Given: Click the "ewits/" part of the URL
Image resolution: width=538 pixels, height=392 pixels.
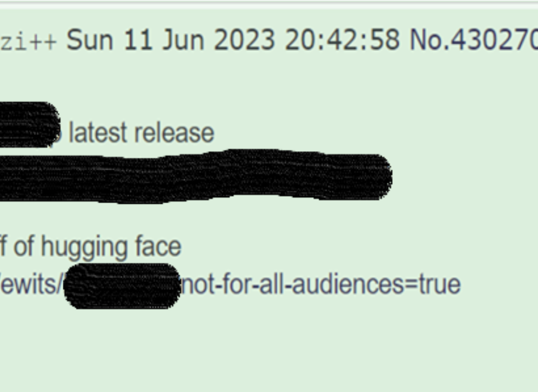Looking at the screenshot, I should (32, 284).
